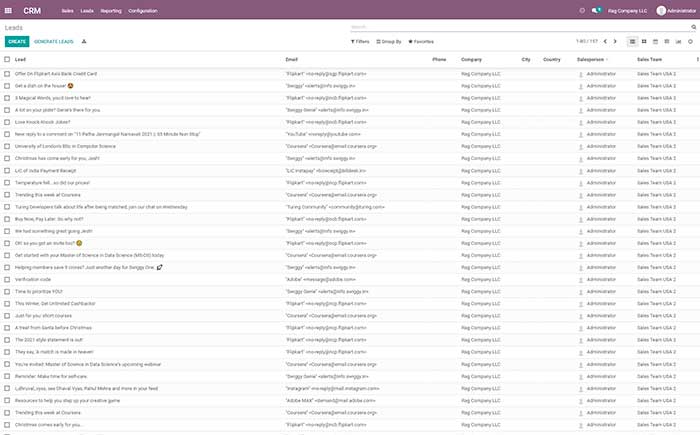Open optional columns menu in table header
The width and height of the screenshot is (700, 435).
pos(697,59)
